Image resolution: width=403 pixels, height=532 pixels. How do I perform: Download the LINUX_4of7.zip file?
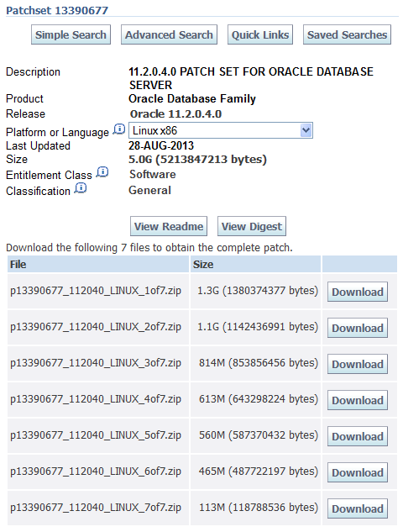(x=358, y=400)
